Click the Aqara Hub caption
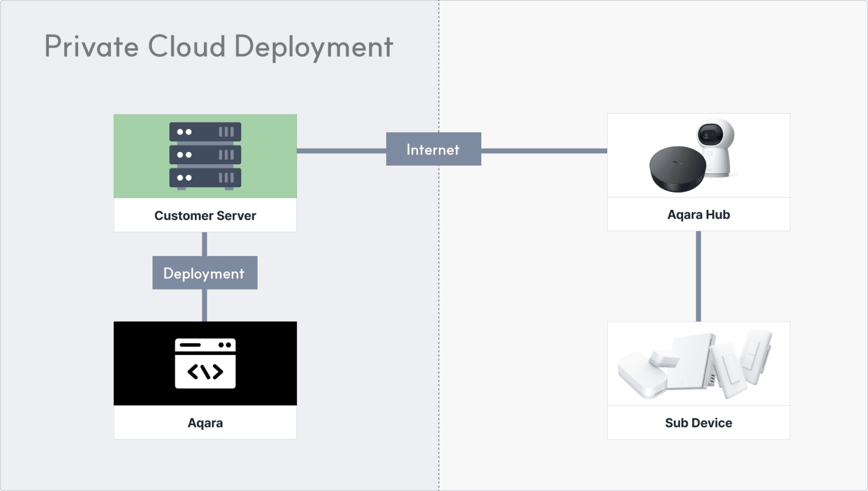The width and height of the screenshot is (868, 491). (x=699, y=214)
